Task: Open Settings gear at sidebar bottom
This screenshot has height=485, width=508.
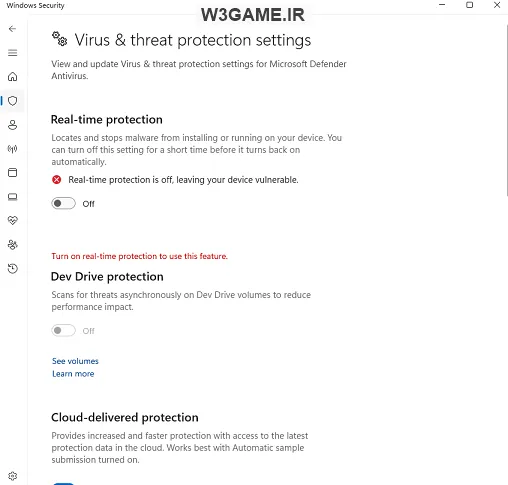Action: pyautogui.click(x=12, y=476)
